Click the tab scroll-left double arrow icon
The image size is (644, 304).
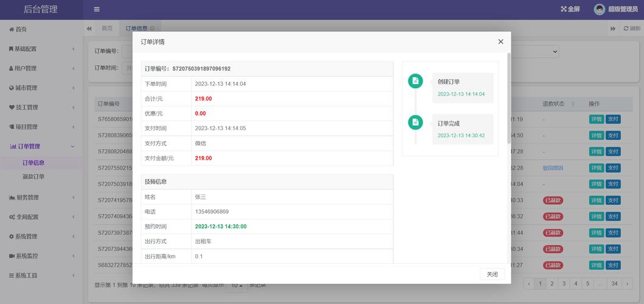coord(89,29)
